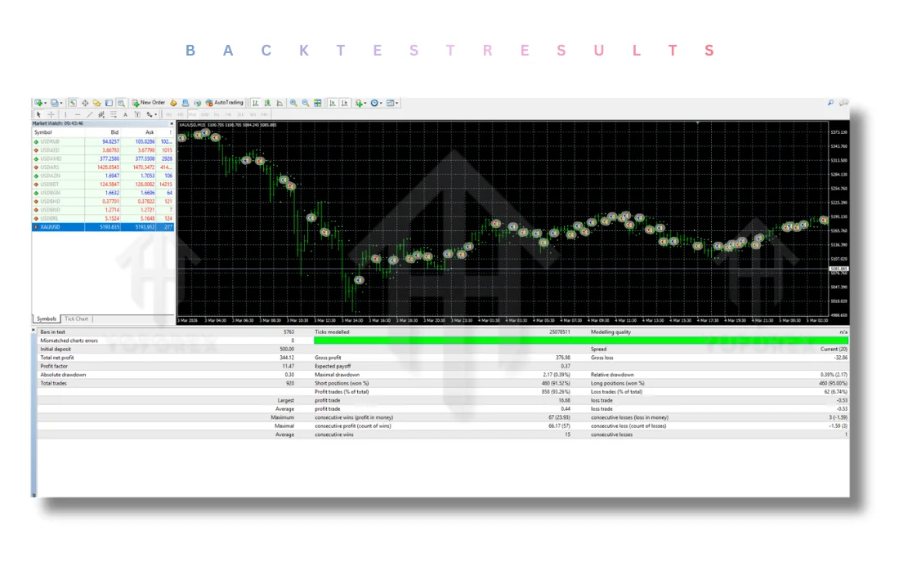This screenshot has height=588, width=899.
Task: Select the USDAMD symbol row
Action: [103, 158]
